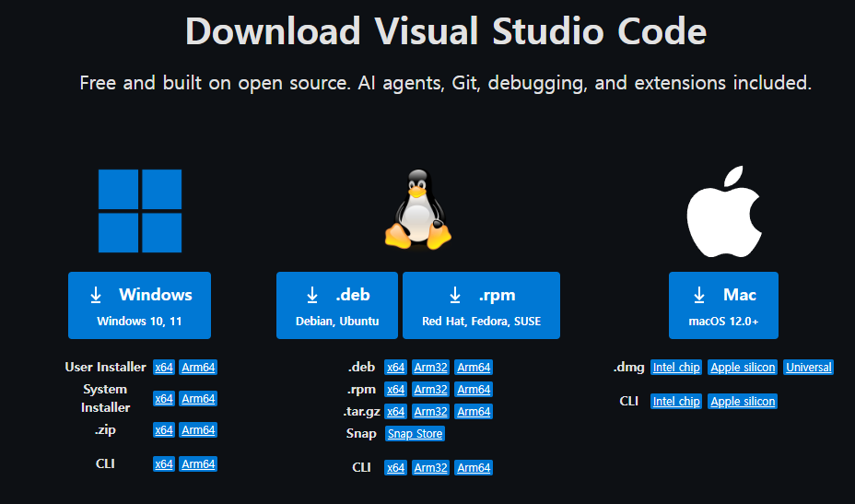Download the Linux .tar.gz Arm32 link
Viewport: 855px width, 504px height.
[430, 411]
